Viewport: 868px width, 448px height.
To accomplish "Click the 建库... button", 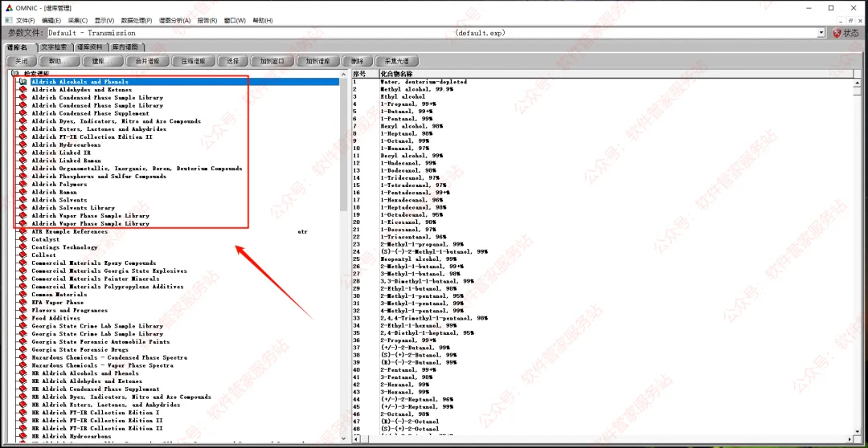I will 102,61.
